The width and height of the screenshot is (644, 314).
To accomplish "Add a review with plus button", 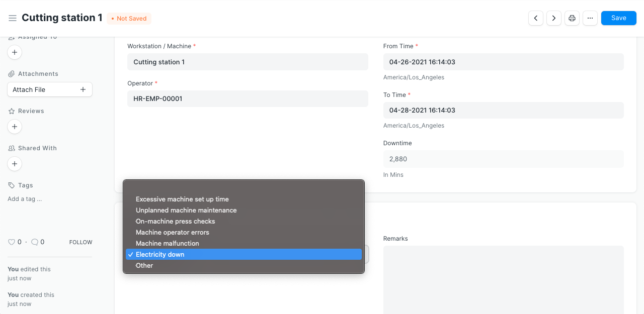I will coord(15,127).
